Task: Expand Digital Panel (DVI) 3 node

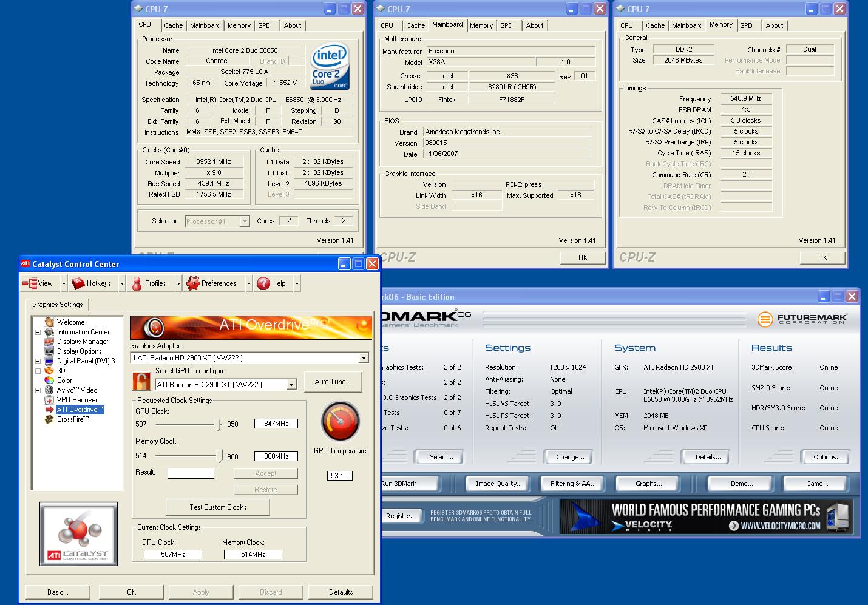Action: [x=38, y=361]
